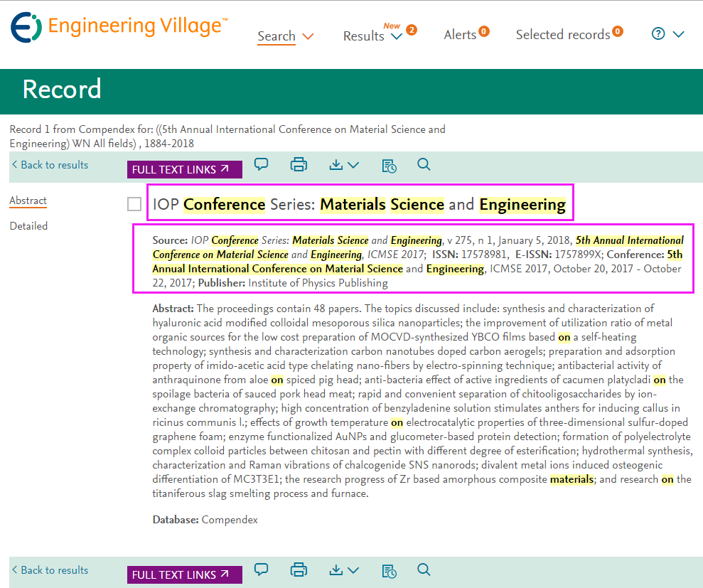Click the top download icon
Image resolution: width=703 pixels, height=588 pixels.
336,165
